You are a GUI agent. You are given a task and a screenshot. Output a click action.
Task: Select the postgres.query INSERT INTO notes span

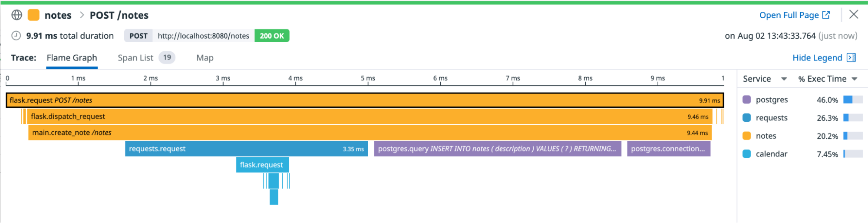pyautogui.click(x=497, y=149)
